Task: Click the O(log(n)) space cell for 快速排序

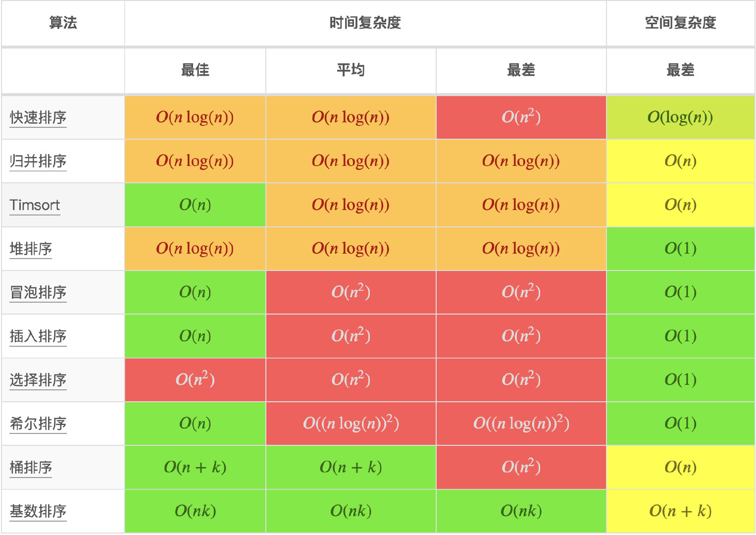Action: point(681,117)
